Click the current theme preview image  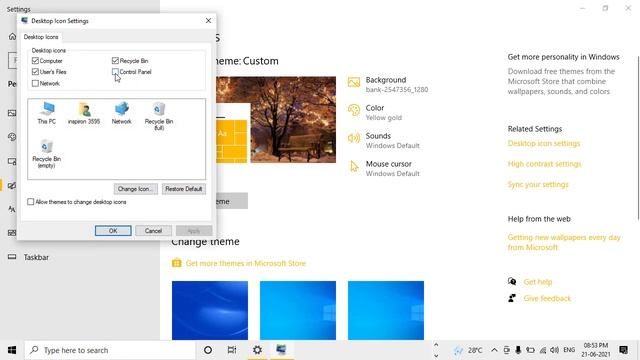pos(276,120)
